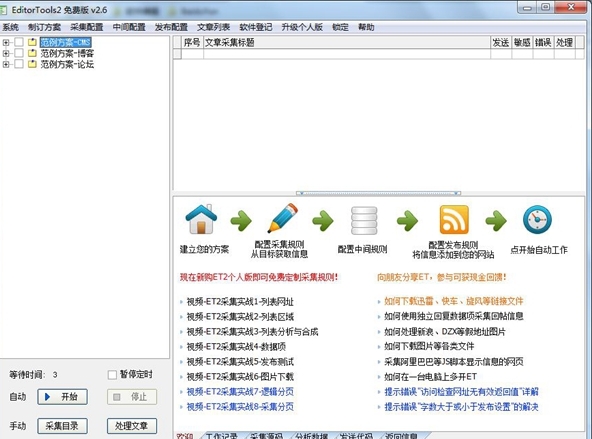Click the 序号 column header
The image size is (592, 439).
pos(192,43)
